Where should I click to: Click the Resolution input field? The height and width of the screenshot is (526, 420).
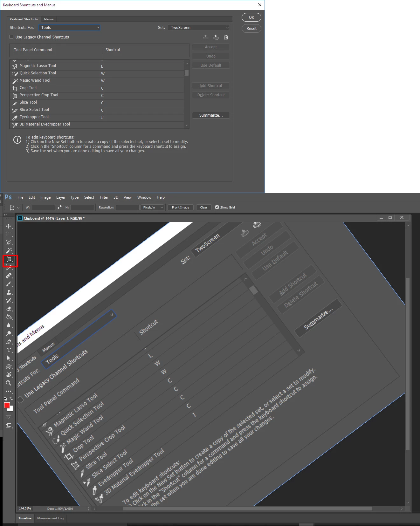127,208
